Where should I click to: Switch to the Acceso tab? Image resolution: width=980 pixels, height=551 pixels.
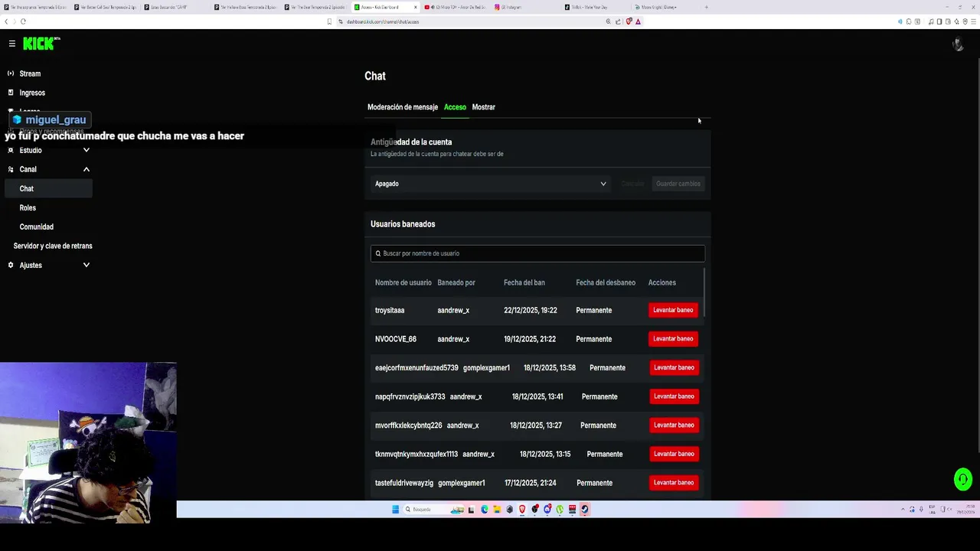click(x=455, y=107)
